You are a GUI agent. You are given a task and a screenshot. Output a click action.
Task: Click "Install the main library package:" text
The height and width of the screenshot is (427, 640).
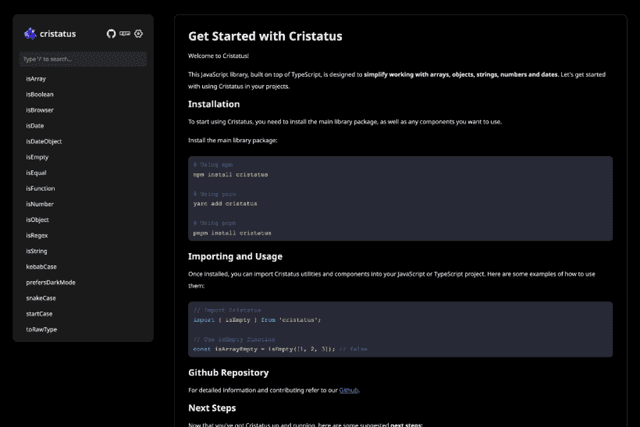pyautogui.click(x=233, y=140)
